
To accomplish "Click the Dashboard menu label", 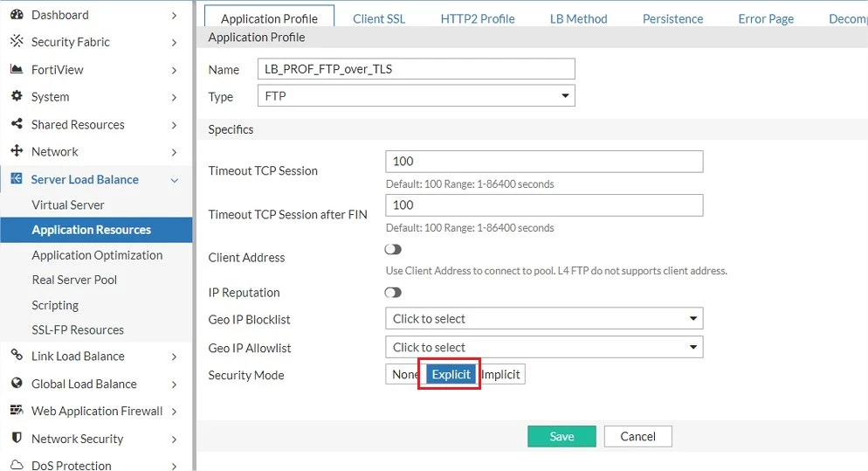I will (x=59, y=15).
